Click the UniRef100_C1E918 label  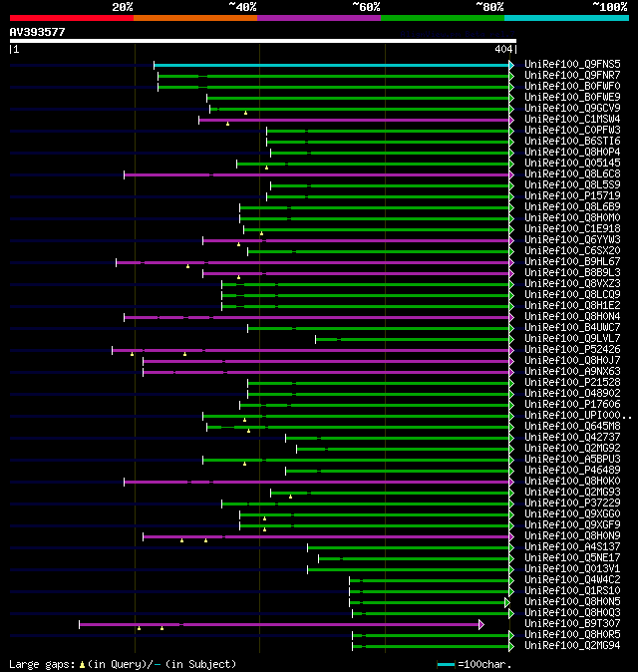tap(572, 229)
